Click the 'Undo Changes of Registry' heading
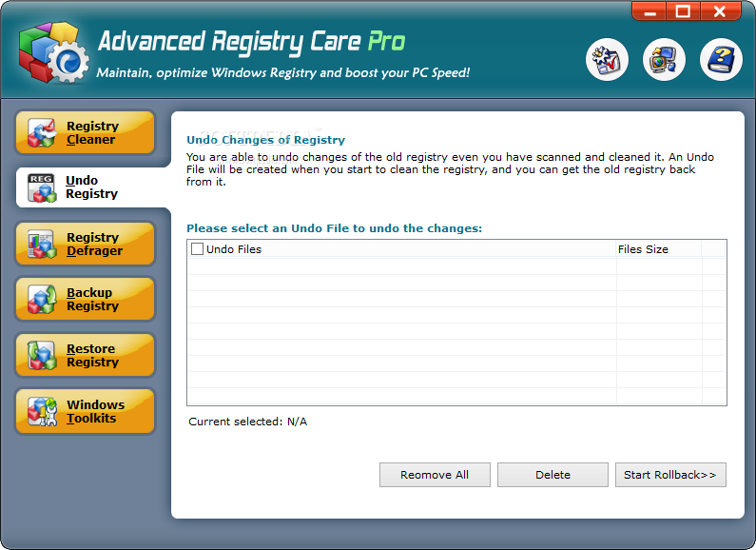 [265, 140]
